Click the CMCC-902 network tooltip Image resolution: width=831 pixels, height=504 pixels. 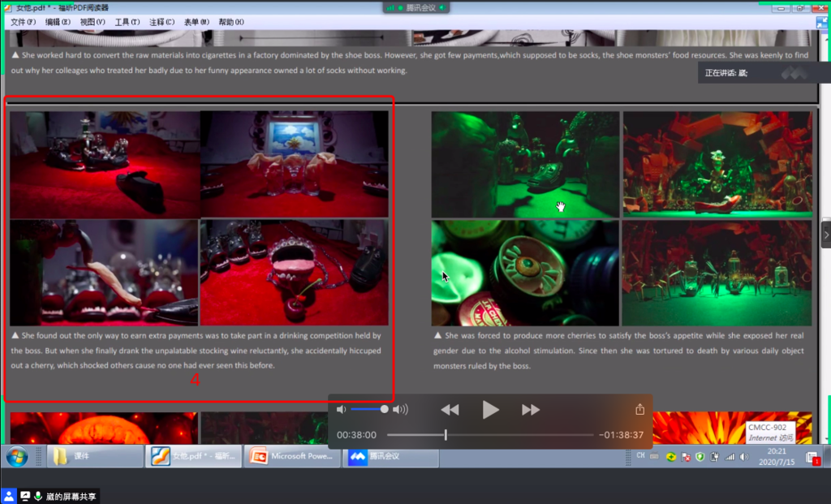(x=771, y=433)
